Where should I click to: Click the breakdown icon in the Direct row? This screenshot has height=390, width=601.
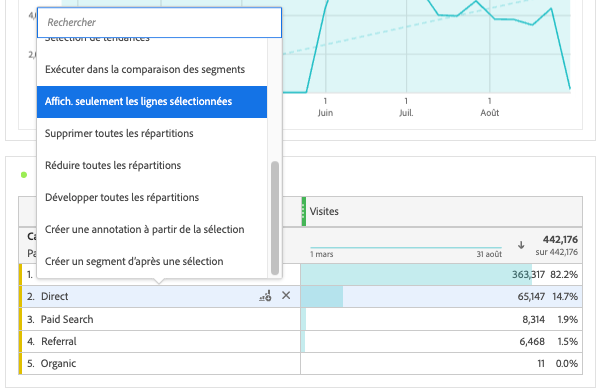point(265,296)
